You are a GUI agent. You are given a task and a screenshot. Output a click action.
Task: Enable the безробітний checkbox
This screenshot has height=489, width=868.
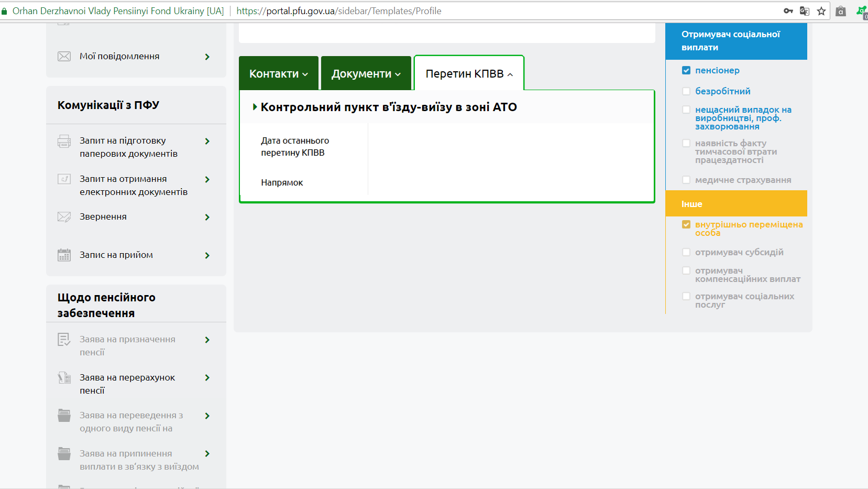coord(686,91)
